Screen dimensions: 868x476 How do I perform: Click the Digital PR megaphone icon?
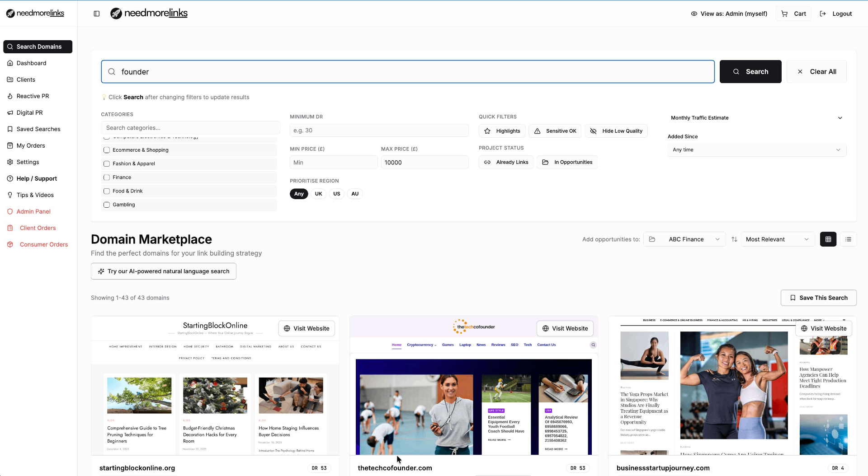tap(10, 112)
